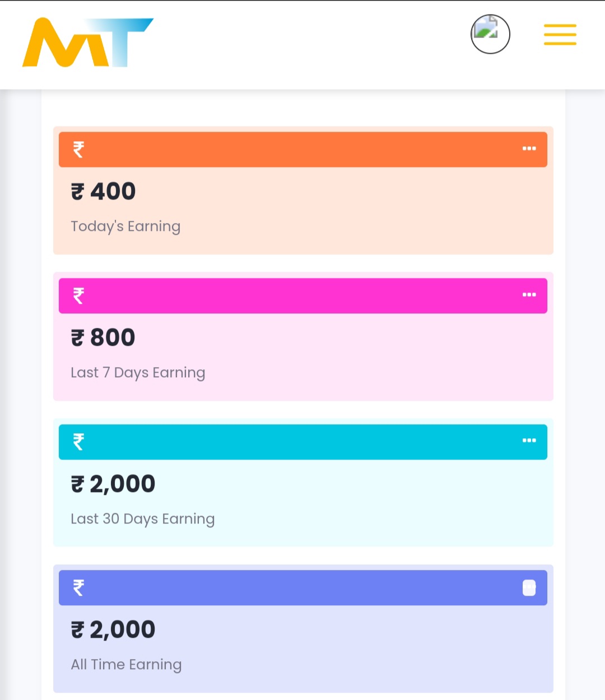This screenshot has width=605, height=700.
Task: Open three-dot options for Today's Earning
Action: point(529,149)
